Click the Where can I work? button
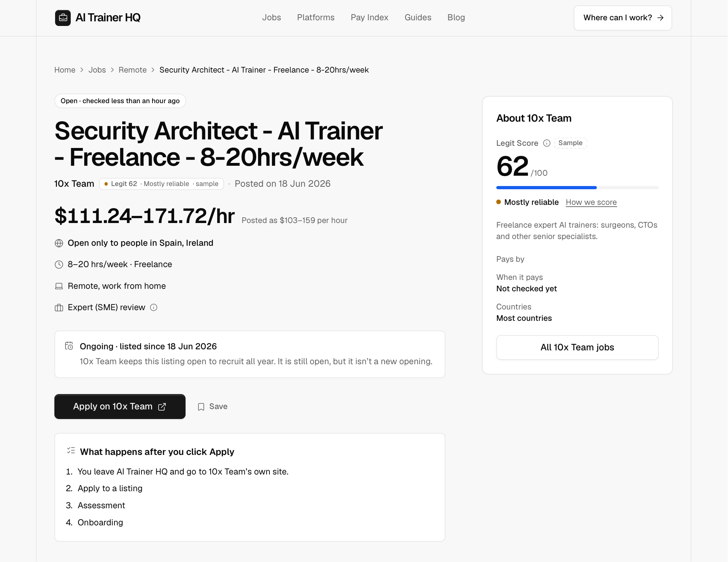The width and height of the screenshot is (728, 562). (x=623, y=18)
